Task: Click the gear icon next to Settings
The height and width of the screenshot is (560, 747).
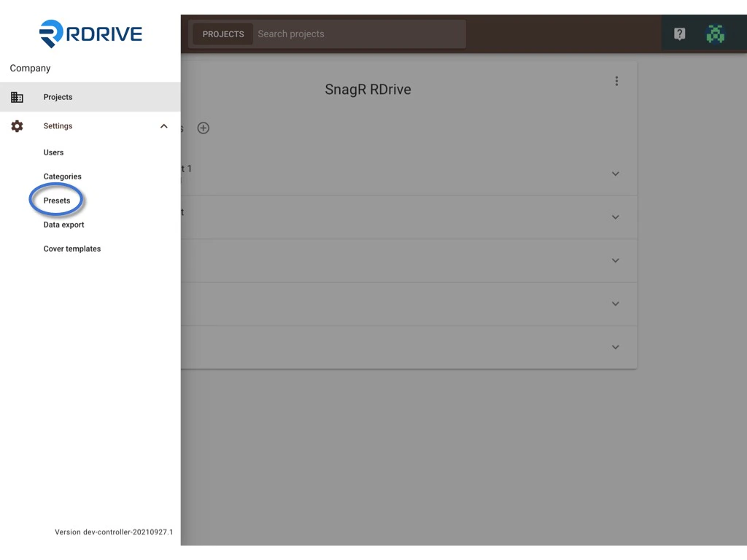Action: [17, 125]
